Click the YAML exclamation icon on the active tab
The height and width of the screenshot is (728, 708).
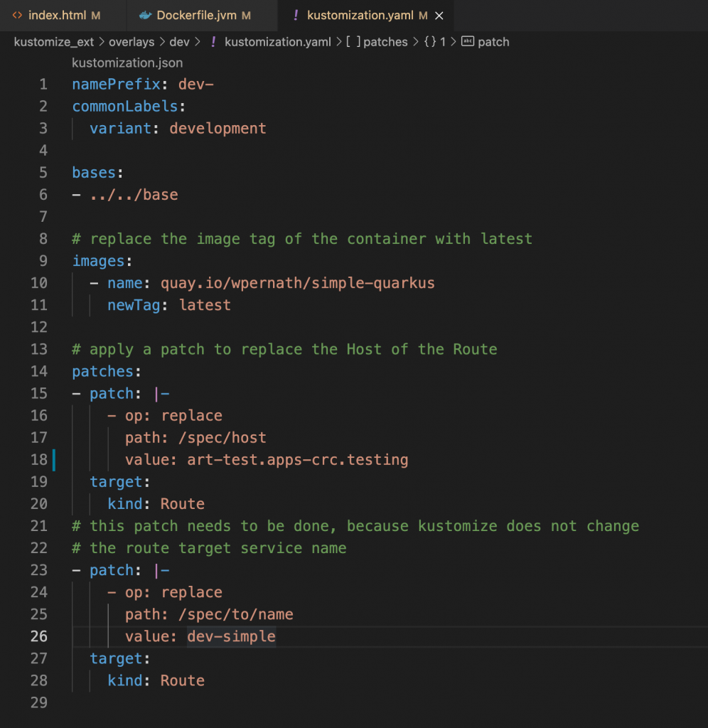coord(296,15)
